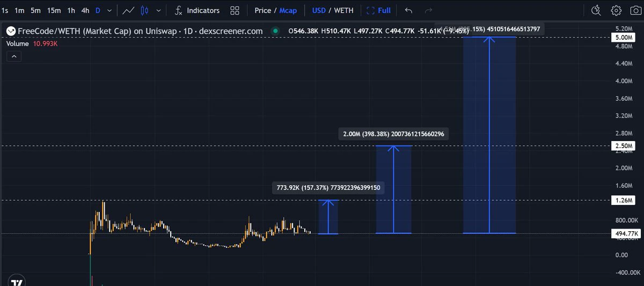Select the tallest blue price range arrow

click(489, 135)
